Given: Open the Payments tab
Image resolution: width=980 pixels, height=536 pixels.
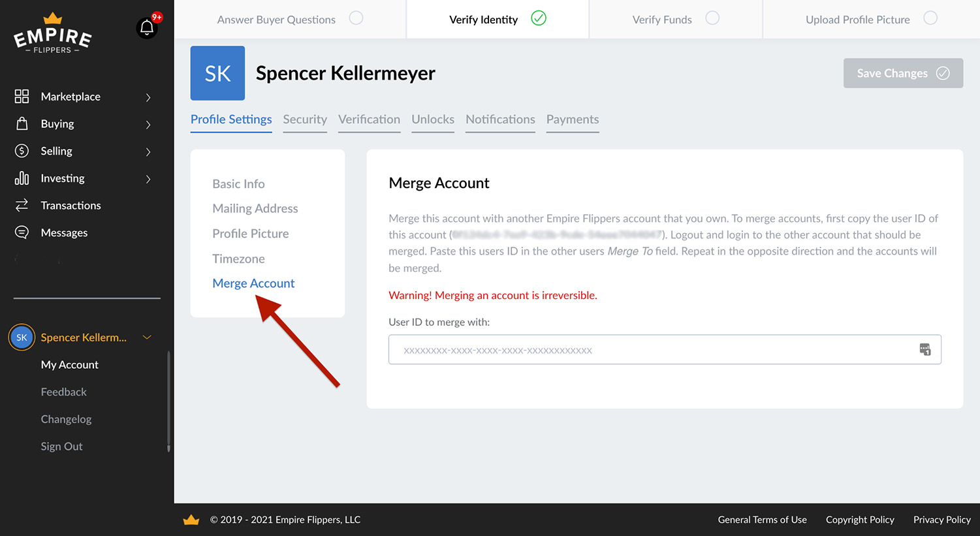Looking at the screenshot, I should tap(573, 119).
